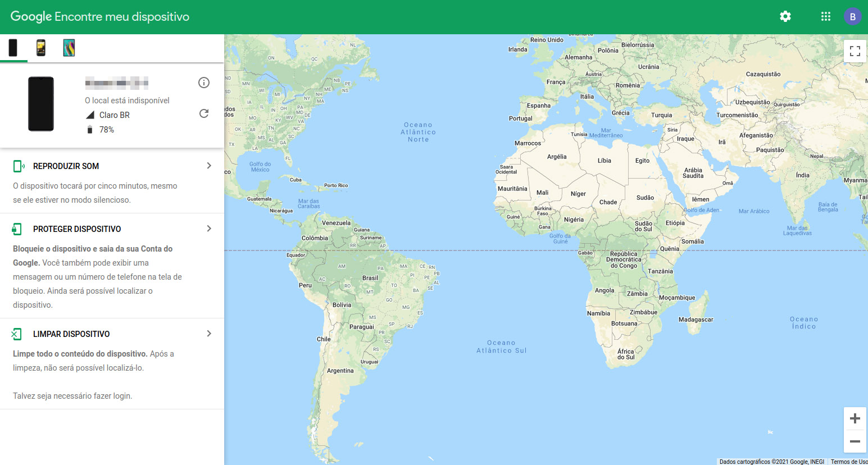Click the Limpar Dispositivo heading
This screenshot has width=868, height=465.
[71, 334]
